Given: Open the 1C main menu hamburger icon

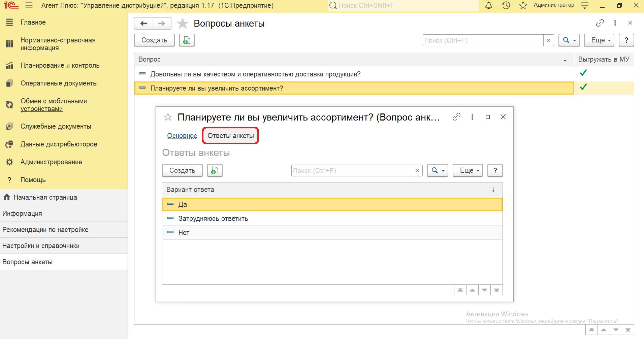Looking at the screenshot, I should coord(29,5).
